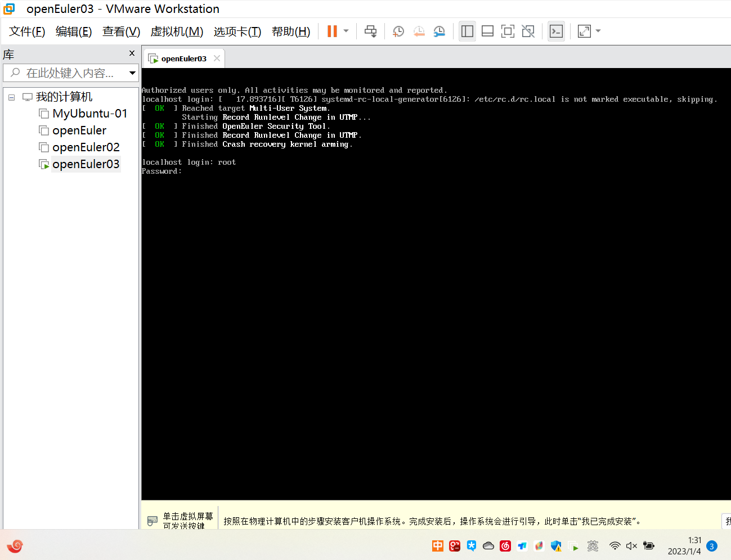Open the power options dropdown arrow
The width and height of the screenshot is (731, 560).
click(x=346, y=31)
